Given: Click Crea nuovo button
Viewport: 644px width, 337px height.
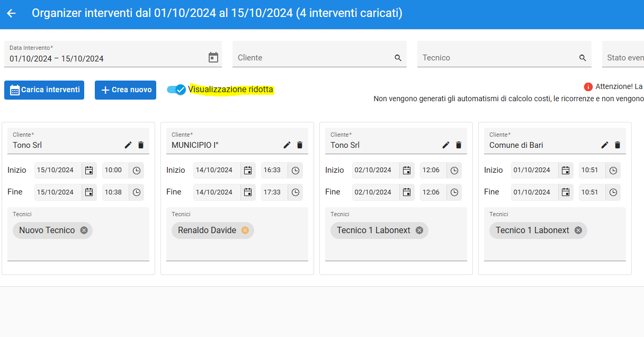Looking at the screenshot, I should click(126, 90).
